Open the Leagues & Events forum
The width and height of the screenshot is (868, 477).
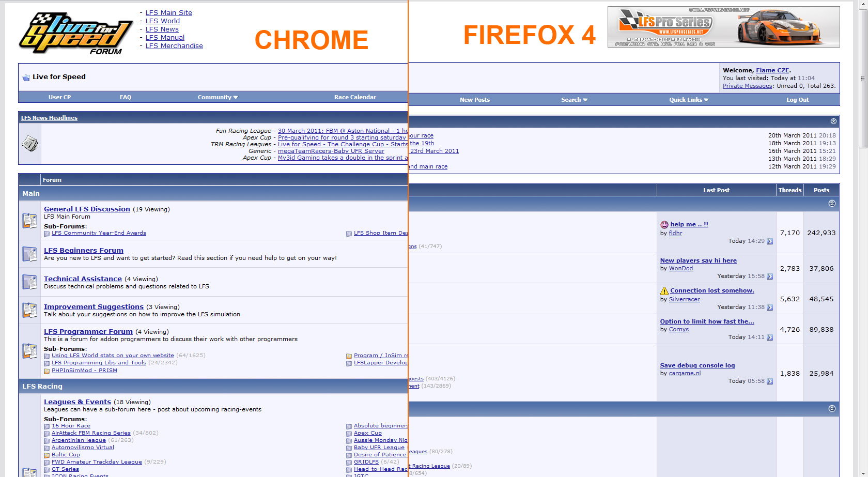(x=78, y=402)
